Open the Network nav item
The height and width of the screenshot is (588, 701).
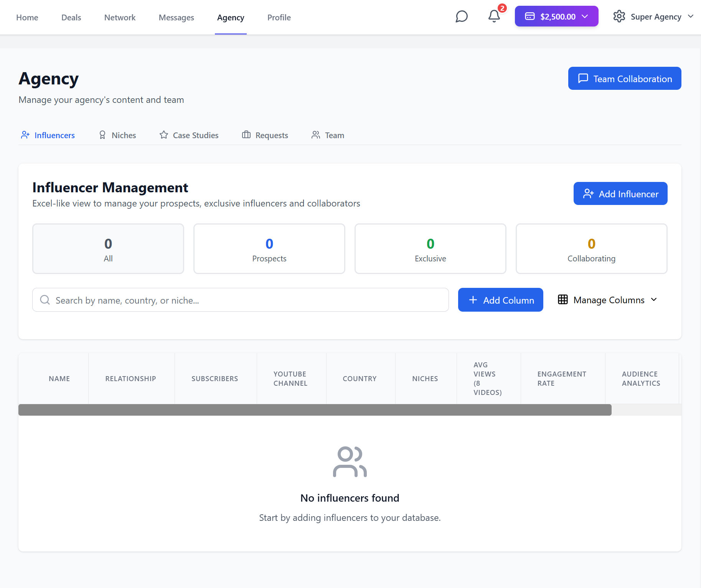(120, 17)
